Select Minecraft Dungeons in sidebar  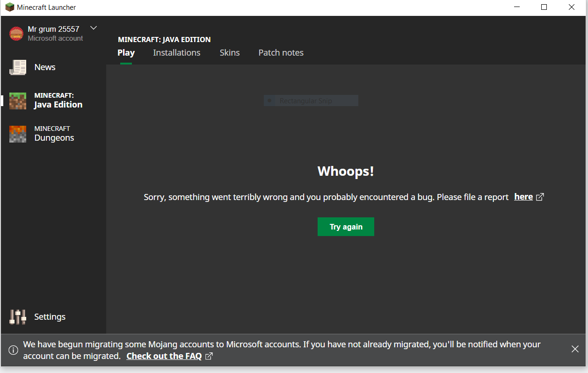(x=53, y=134)
